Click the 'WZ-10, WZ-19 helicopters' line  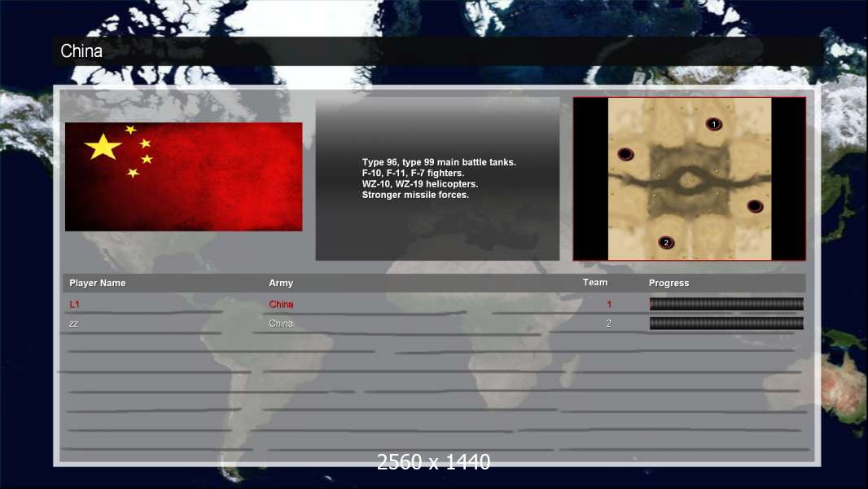pyautogui.click(x=419, y=184)
